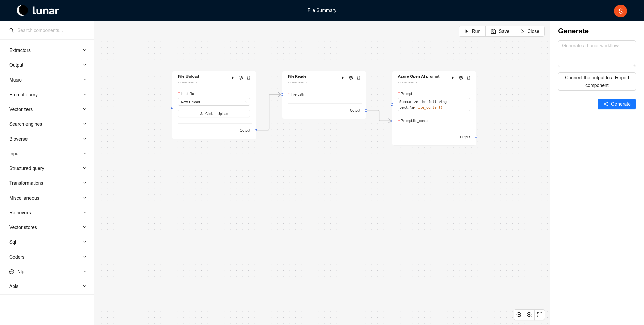
Task: Expand the Search engines category
Action: coord(47,124)
